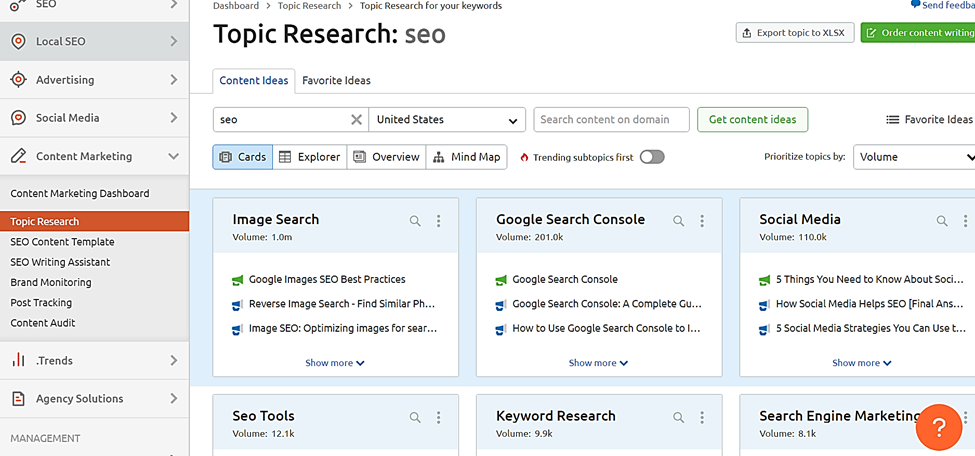The width and height of the screenshot is (975, 456).
Task: Click blue megaphone beside Reverse Image Search
Action: tap(238, 304)
